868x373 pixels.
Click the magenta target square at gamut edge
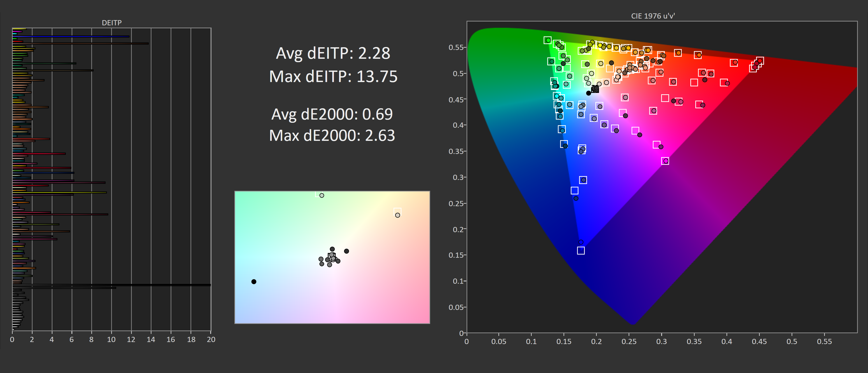coord(665,161)
